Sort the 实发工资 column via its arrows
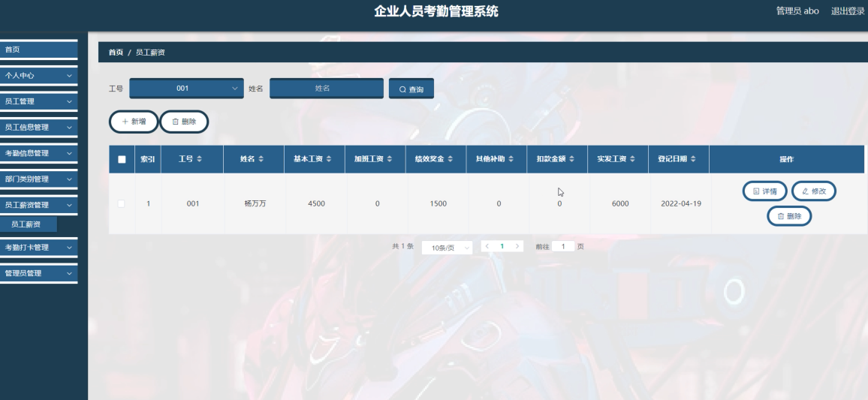The image size is (868, 400). [632, 159]
